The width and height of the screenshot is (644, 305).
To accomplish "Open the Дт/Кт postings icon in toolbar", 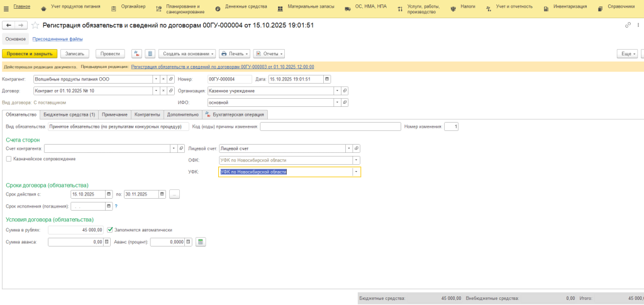I will tap(136, 54).
